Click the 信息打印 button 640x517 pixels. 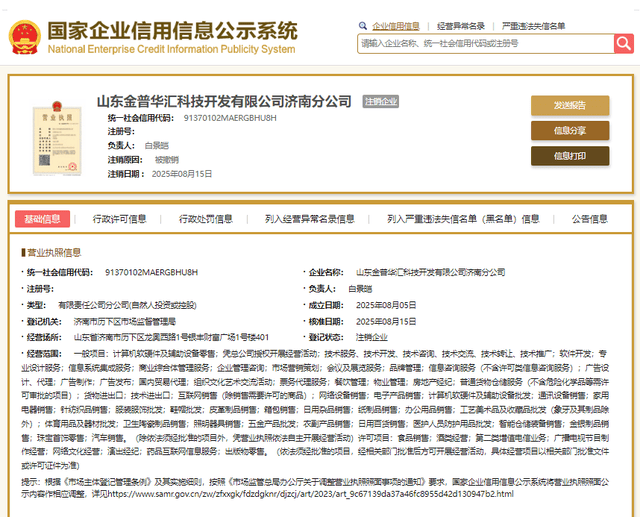tap(570, 156)
